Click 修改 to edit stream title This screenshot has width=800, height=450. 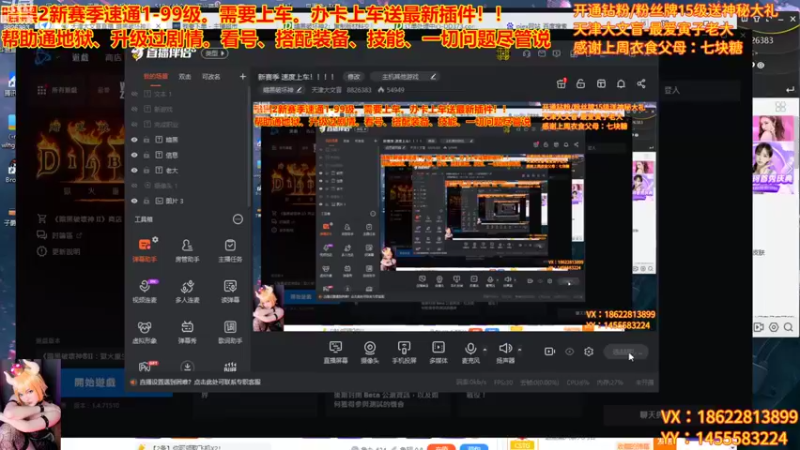[x=354, y=77]
